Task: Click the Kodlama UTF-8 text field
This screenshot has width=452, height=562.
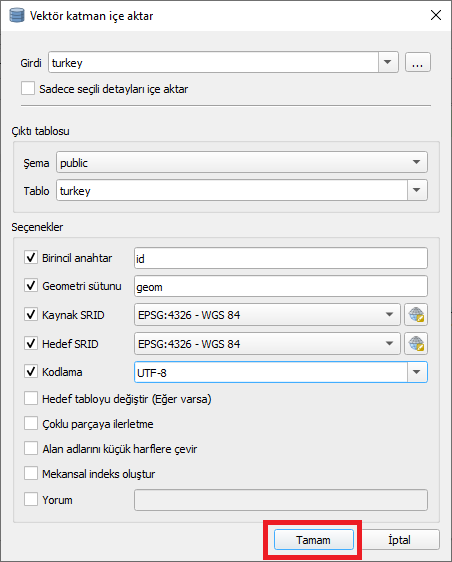Action: (271, 372)
